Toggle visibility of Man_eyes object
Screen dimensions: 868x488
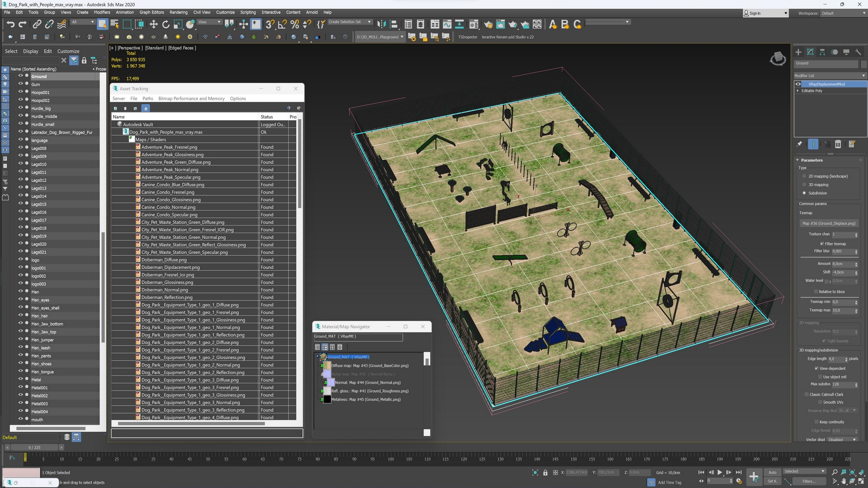20,300
